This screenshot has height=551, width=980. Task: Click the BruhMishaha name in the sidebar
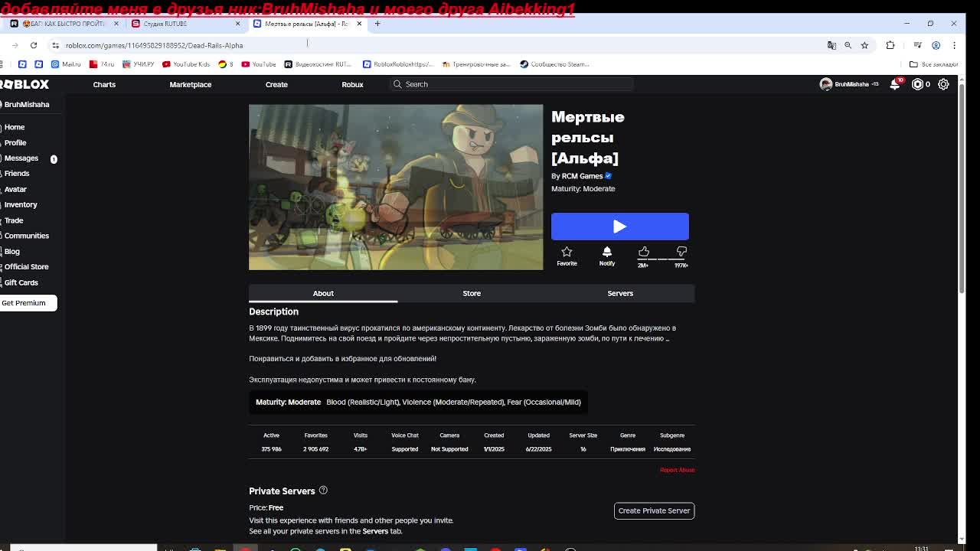coord(27,105)
